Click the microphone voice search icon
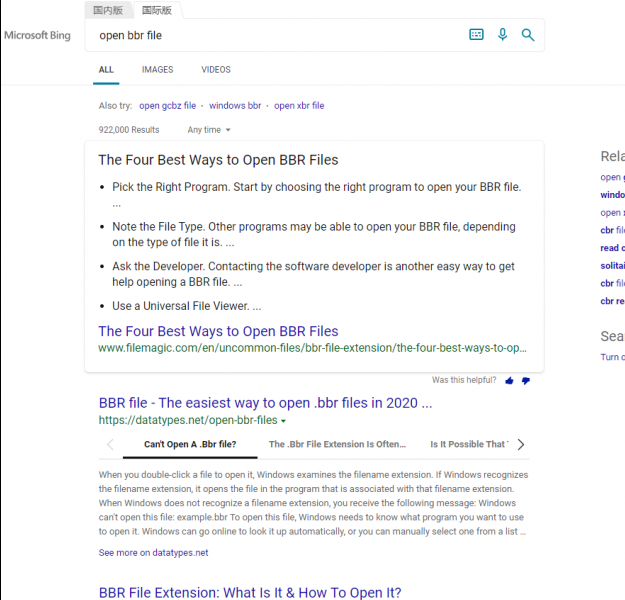The height and width of the screenshot is (600, 625). pos(503,35)
